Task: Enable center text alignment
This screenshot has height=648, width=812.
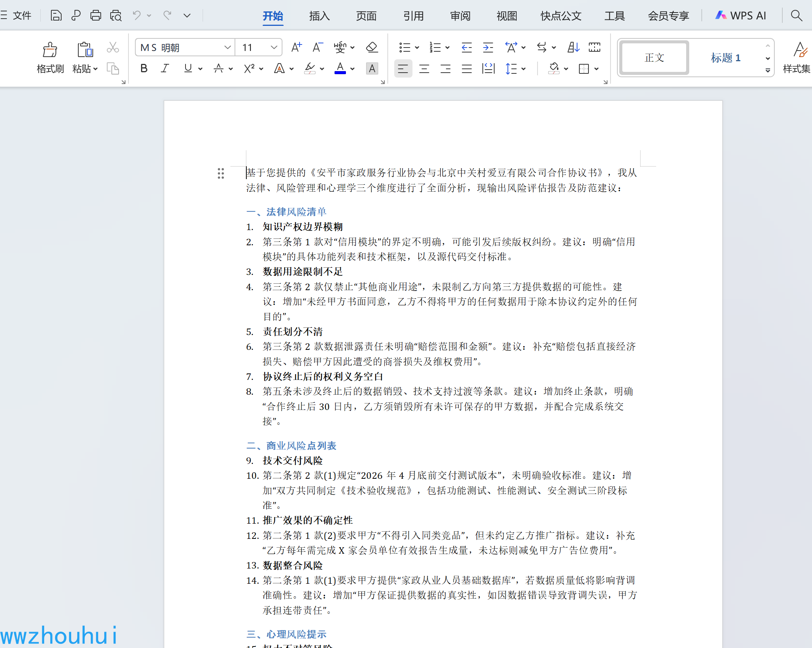Action: [x=424, y=69]
